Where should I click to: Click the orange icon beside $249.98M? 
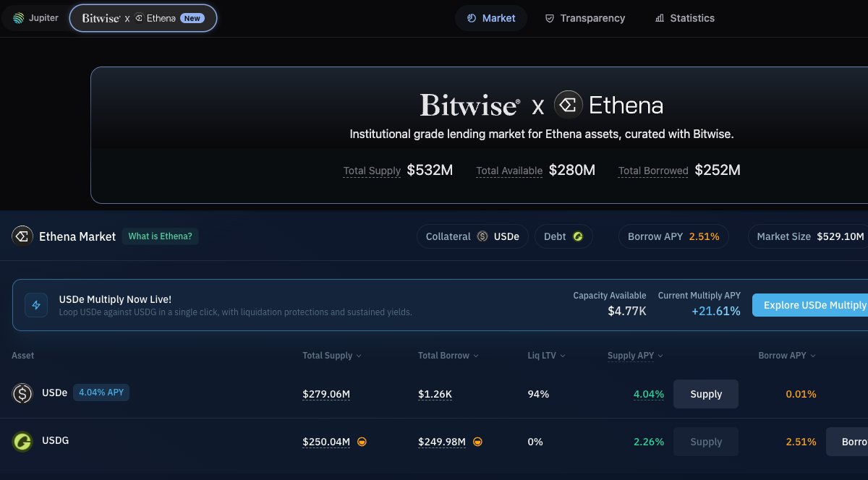tap(477, 442)
